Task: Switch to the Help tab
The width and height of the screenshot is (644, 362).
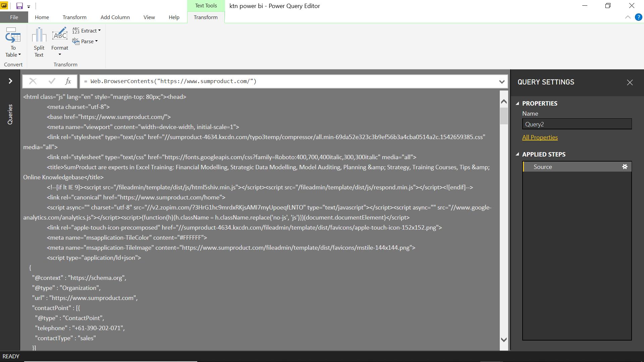Action: (x=174, y=17)
